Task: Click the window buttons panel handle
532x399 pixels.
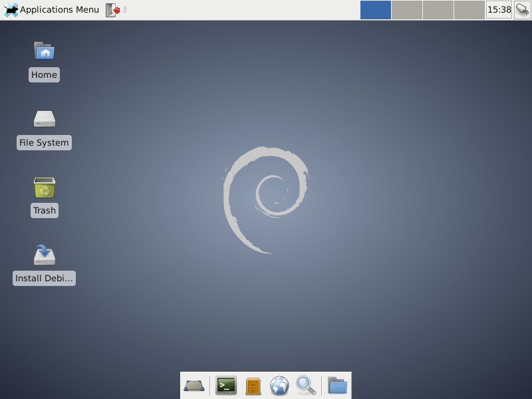Action: tap(125, 10)
